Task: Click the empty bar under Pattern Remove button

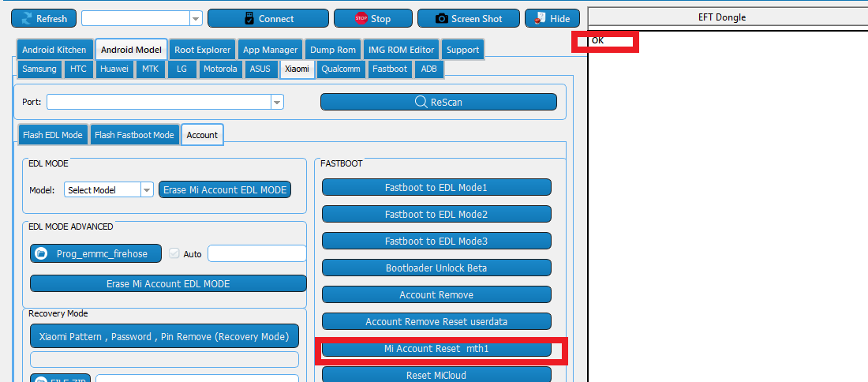Action: tap(164, 359)
